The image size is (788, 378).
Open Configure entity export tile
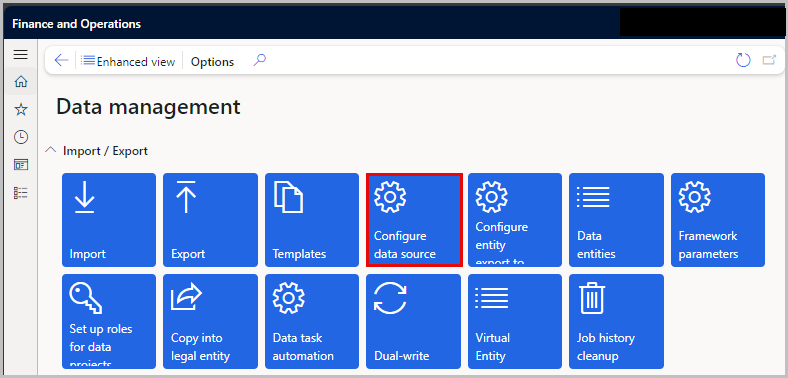click(x=515, y=220)
